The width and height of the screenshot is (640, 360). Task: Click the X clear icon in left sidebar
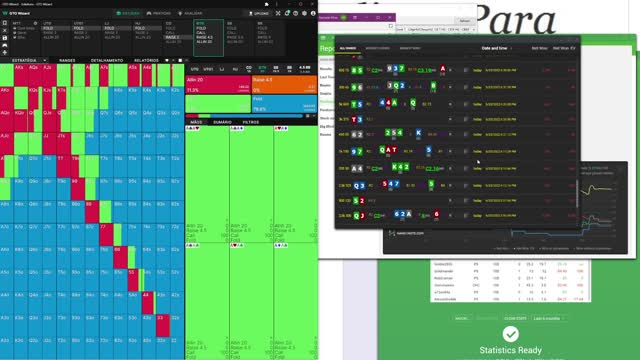click(x=4, y=31)
